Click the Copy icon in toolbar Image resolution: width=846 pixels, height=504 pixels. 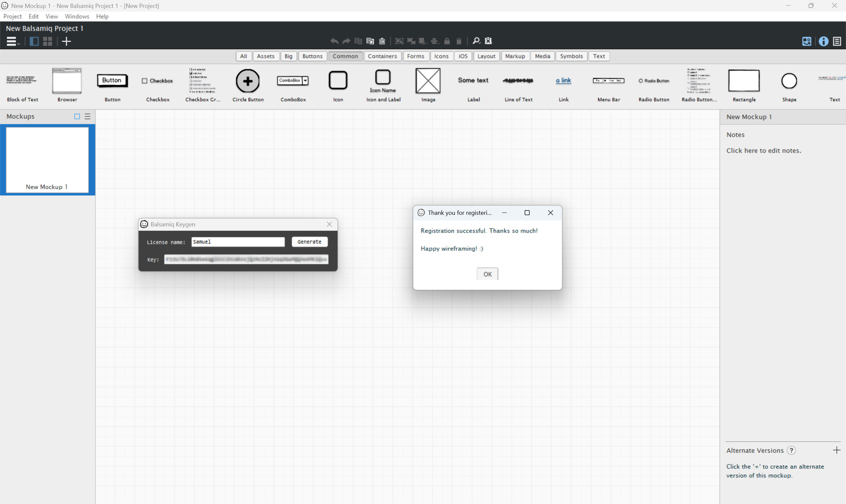[x=370, y=41]
